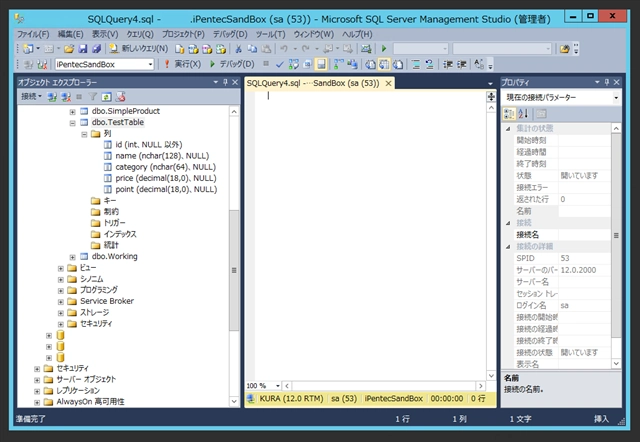640x442 pixels.
Task: Open the 編集(E) menu
Action: click(70, 34)
